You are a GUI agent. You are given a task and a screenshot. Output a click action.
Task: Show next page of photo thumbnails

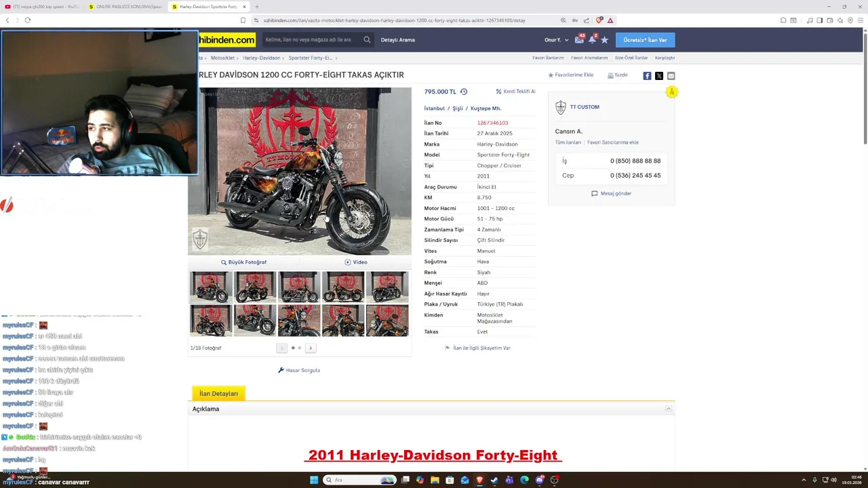point(311,348)
